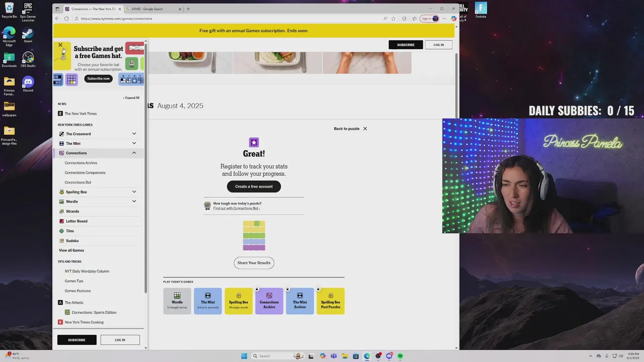This screenshot has width=644, height=362.
Task: Switch to APHID Google Search tab
Action: tap(153, 9)
